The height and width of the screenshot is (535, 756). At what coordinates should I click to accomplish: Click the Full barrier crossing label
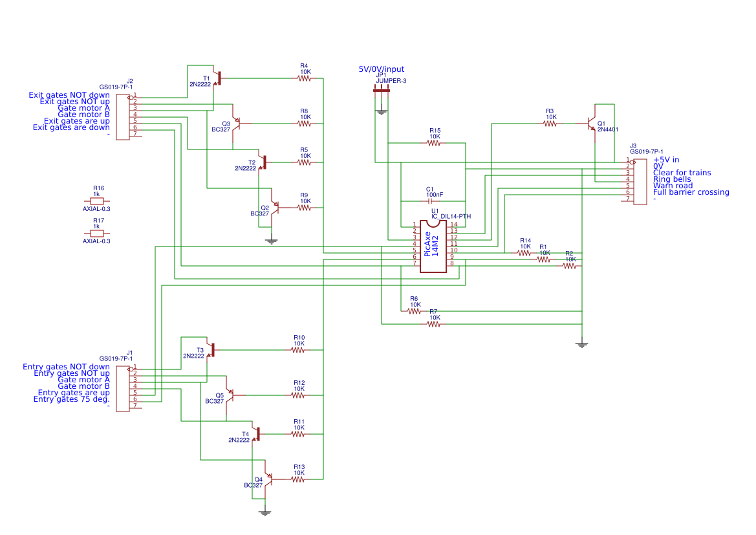(691, 192)
